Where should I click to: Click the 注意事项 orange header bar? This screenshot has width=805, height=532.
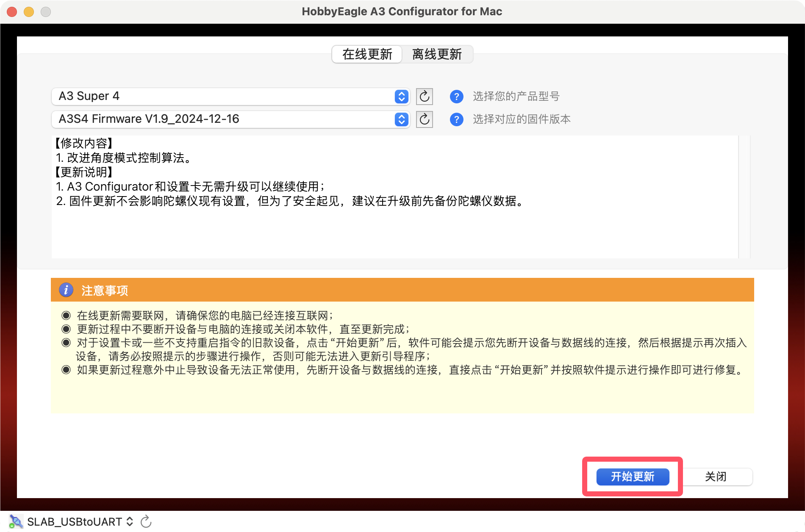click(x=402, y=290)
